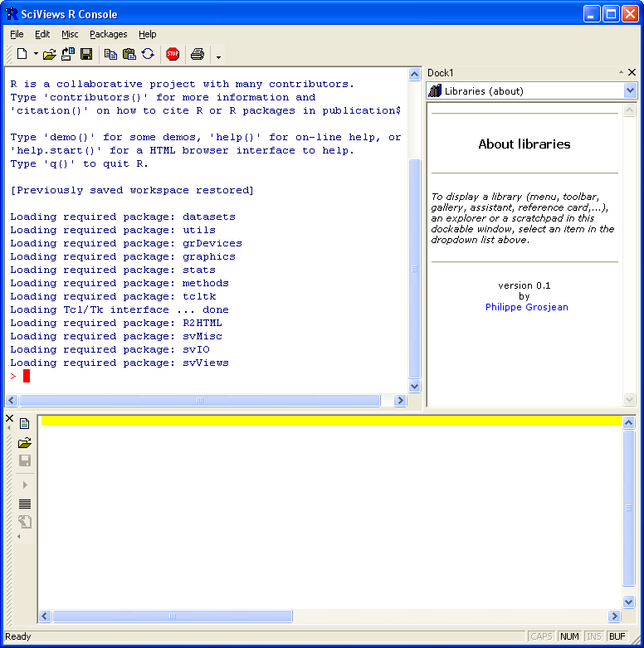Click the Open file folder icon
Screen dimensions: 644x648
(x=49, y=54)
